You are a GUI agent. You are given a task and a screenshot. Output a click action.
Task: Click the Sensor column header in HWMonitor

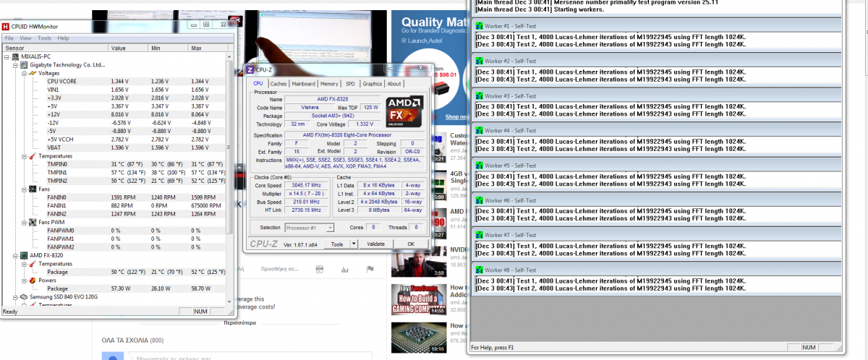point(54,48)
